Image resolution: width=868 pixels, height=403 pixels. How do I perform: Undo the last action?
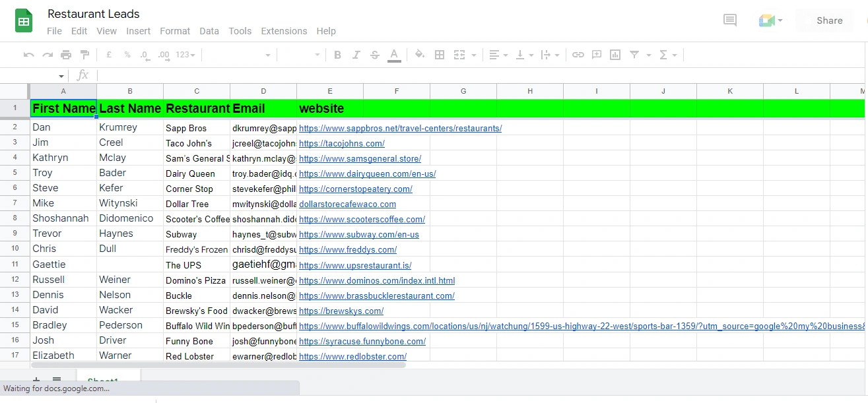coord(29,55)
